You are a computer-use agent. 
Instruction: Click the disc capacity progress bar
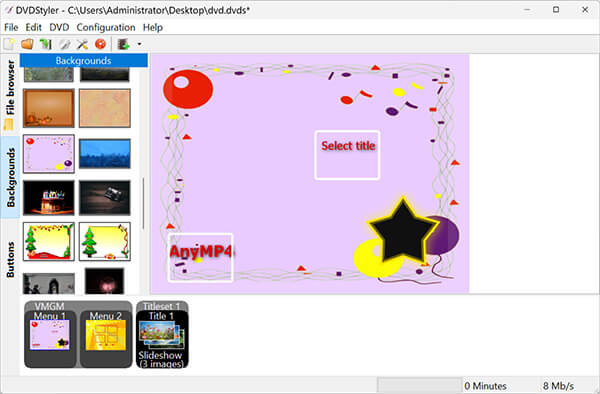click(x=420, y=385)
